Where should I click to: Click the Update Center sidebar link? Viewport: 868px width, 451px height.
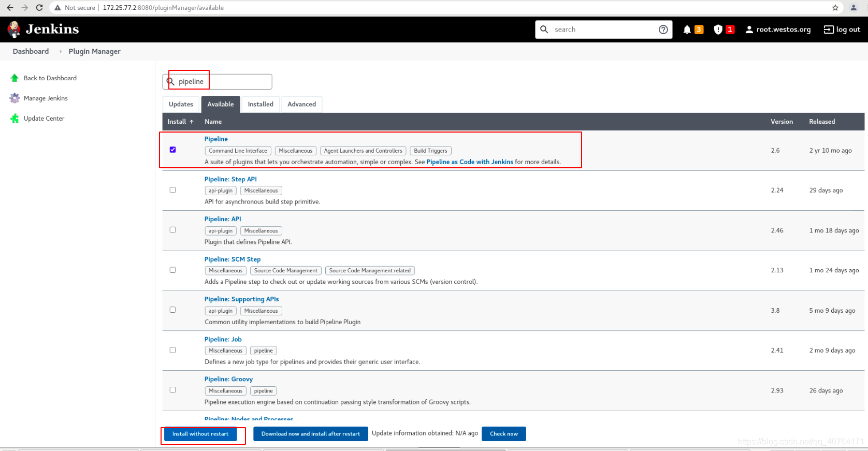44,119
